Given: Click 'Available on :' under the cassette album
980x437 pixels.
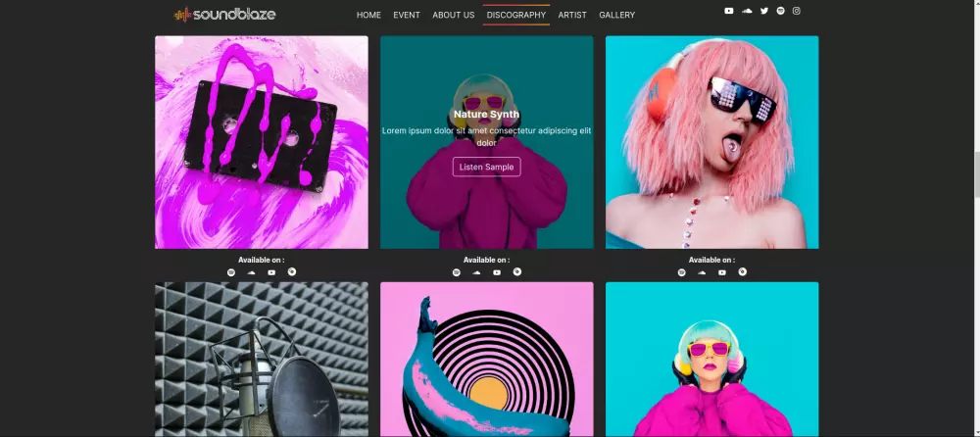Looking at the screenshot, I should point(262,260).
